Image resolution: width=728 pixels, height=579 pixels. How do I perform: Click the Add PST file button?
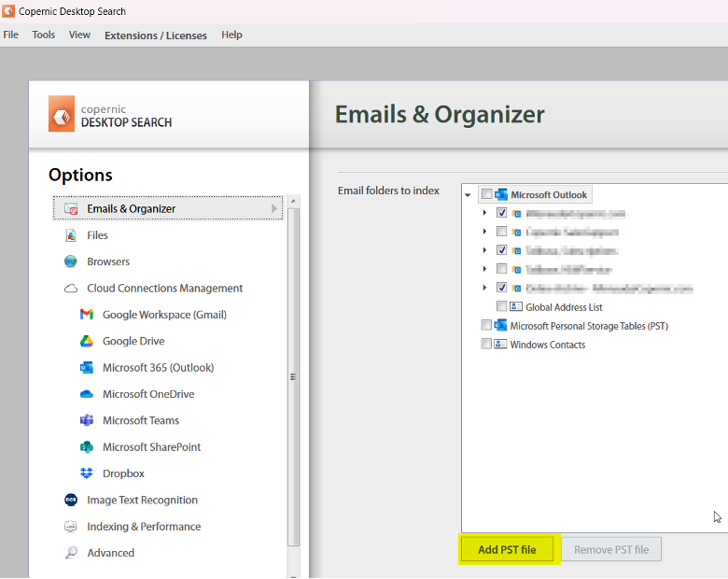click(507, 550)
